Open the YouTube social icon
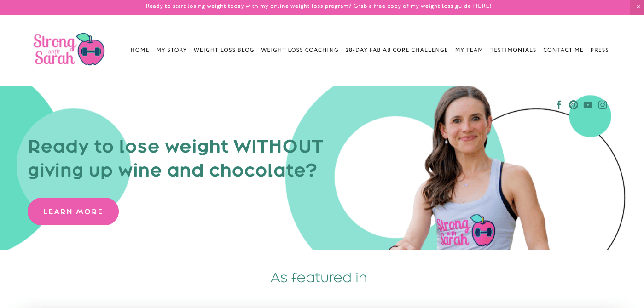644x308 pixels. coord(588,105)
